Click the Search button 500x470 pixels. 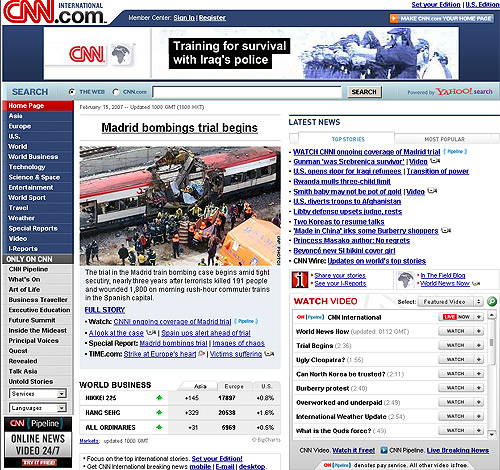[364, 92]
